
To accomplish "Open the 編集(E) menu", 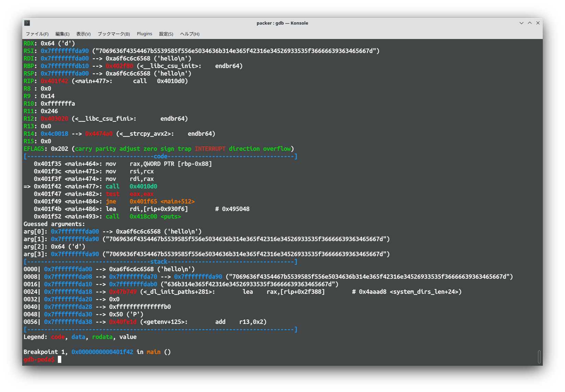I will click(62, 34).
